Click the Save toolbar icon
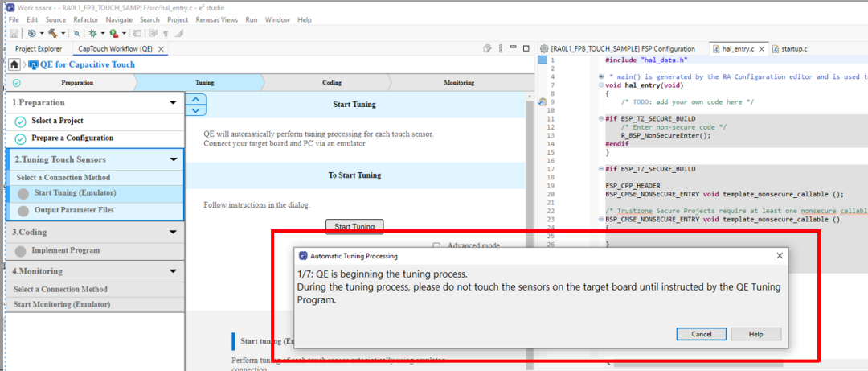Screen dimensions: 868x371 (x=14, y=33)
